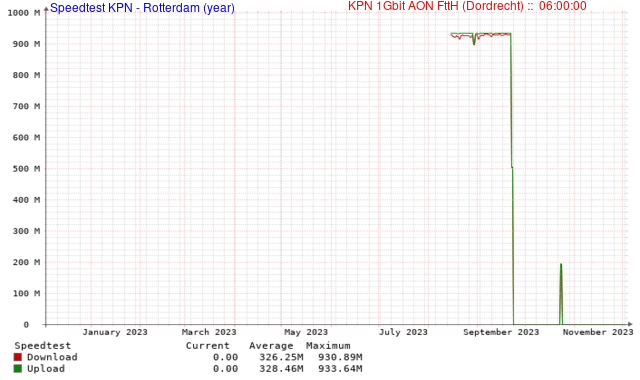The height and width of the screenshot is (380, 640).
Task: Select the '200 M' y-axis label
Action: [x=26, y=262]
